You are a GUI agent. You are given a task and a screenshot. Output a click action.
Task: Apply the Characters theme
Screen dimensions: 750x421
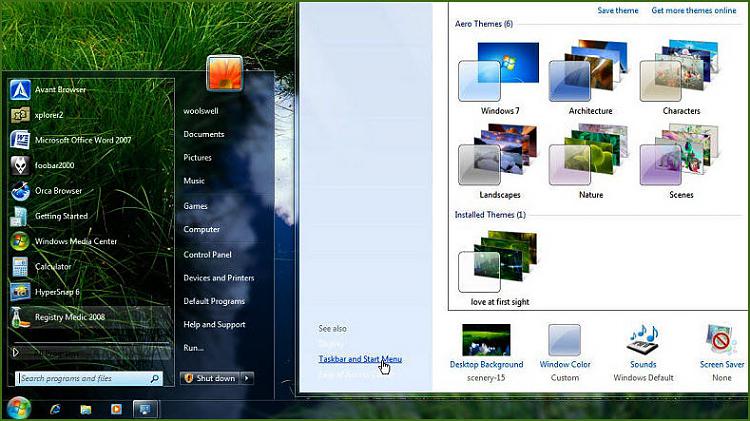[681, 78]
